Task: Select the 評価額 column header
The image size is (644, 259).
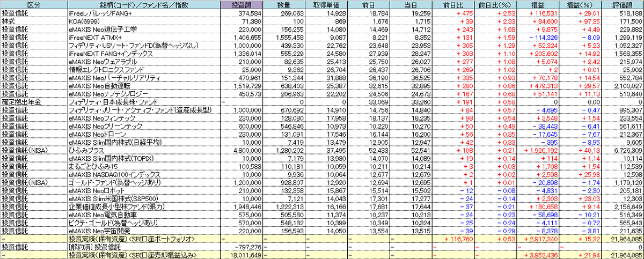Action: 623,4
